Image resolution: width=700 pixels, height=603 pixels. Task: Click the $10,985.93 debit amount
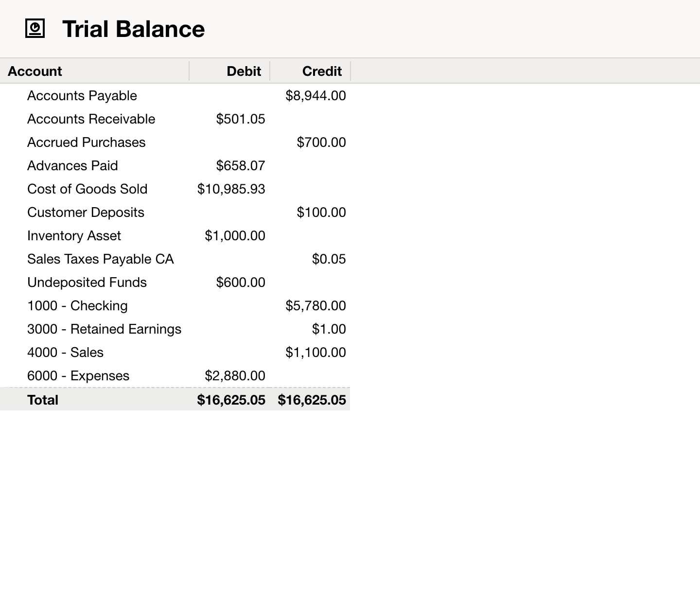231,189
